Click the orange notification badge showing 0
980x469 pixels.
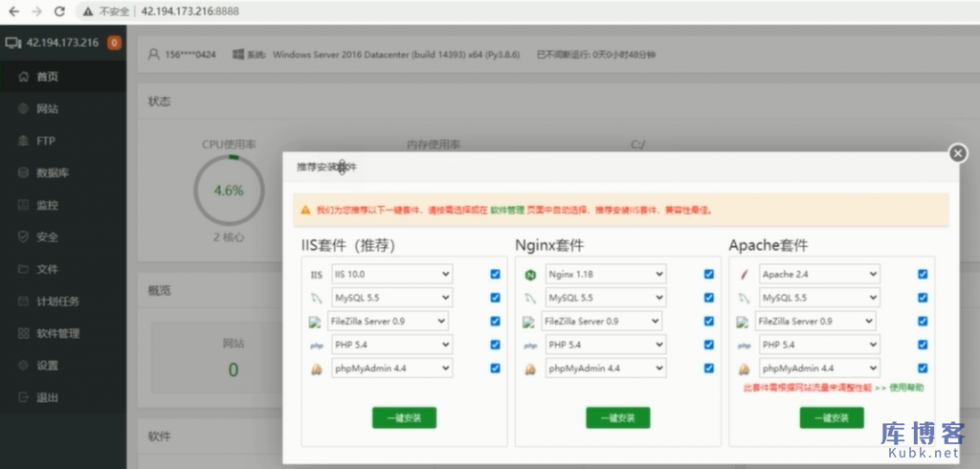pyautogui.click(x=114, y=42)
